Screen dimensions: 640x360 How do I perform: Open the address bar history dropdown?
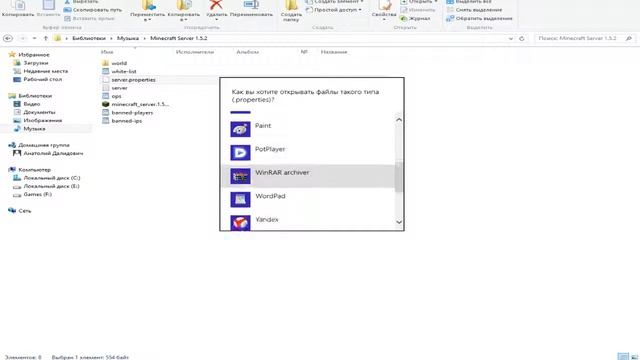[511, 38]
